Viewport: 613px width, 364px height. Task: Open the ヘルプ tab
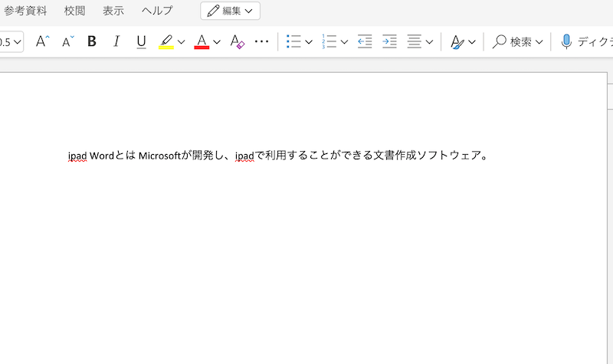(157, 11)
